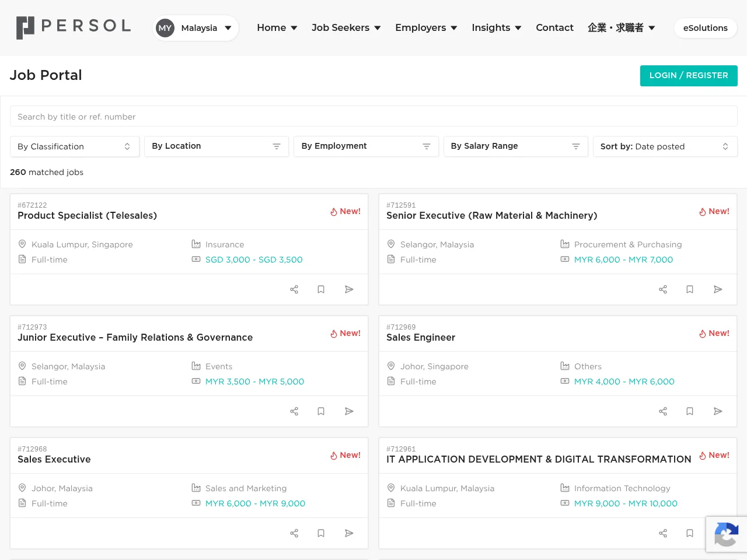Expand the Job Seekers menu

[x=346, y=27]
